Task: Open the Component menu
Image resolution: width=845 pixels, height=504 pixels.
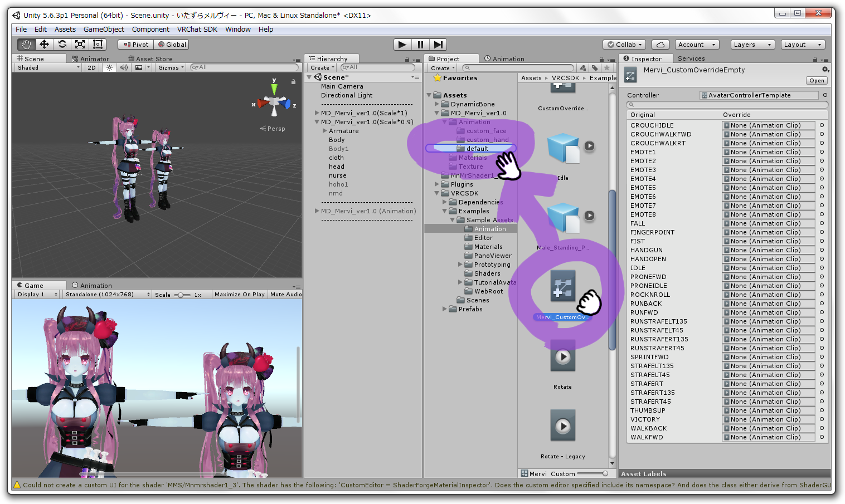Action: click(x=150, y=30)
